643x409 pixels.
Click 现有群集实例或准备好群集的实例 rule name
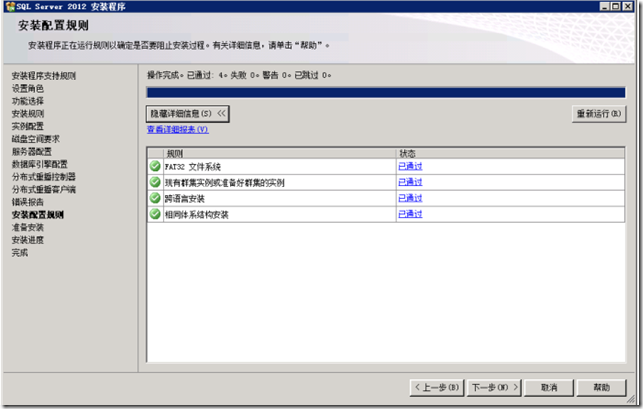tap(224, 183)
